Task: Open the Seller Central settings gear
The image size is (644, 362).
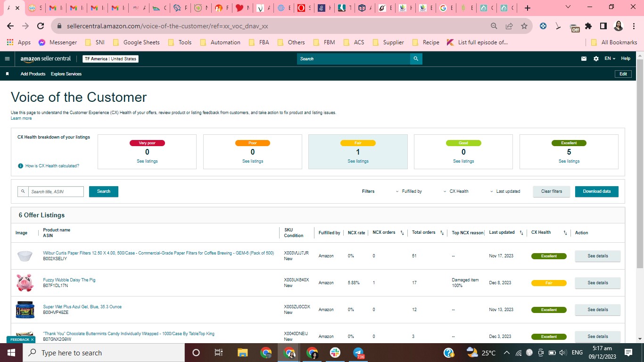Action: coord(596,59)
